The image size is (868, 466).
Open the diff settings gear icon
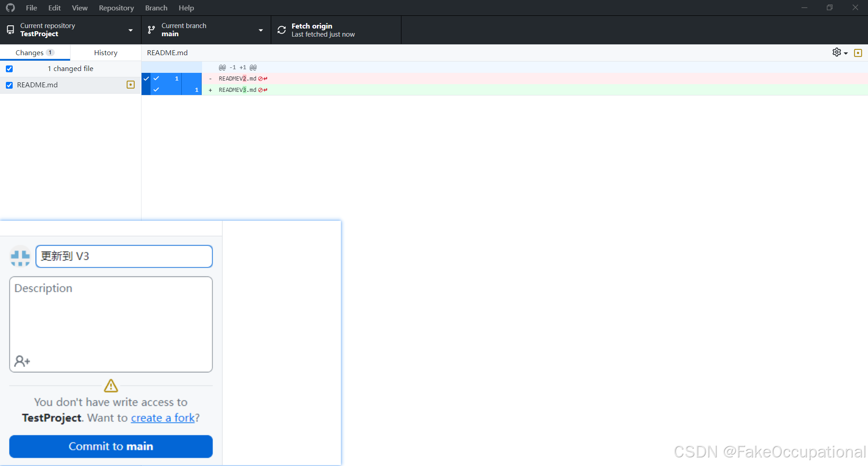pos(837,52)
